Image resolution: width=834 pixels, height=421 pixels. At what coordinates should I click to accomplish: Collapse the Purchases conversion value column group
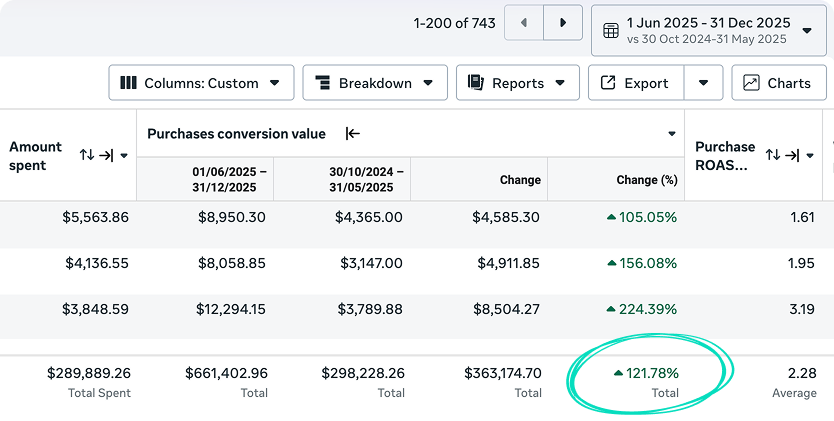tap(353, 133)
